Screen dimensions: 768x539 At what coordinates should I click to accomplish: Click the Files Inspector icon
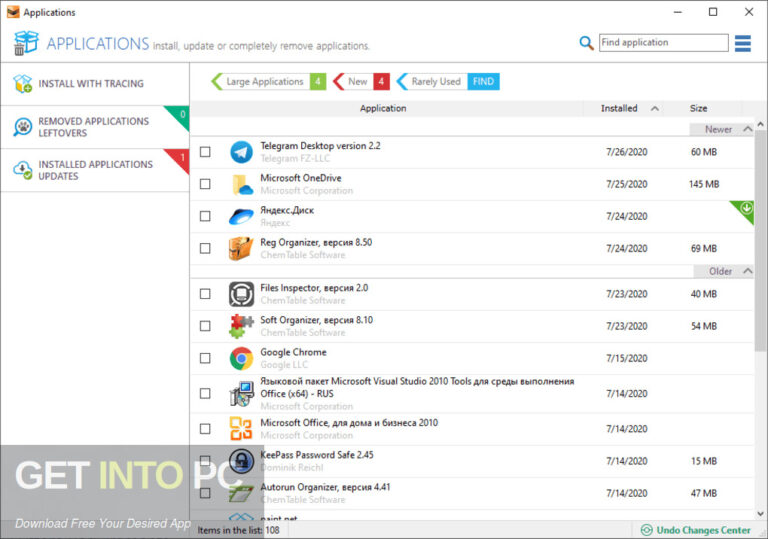pyautogui.click(x=241, y=294)
